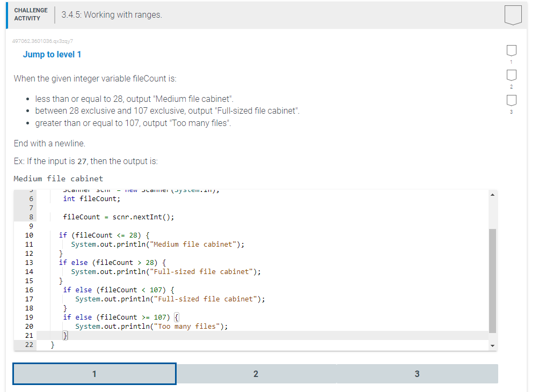Click 'fileCount = scnr.nextInt();' on line 8

pos(119,217)
